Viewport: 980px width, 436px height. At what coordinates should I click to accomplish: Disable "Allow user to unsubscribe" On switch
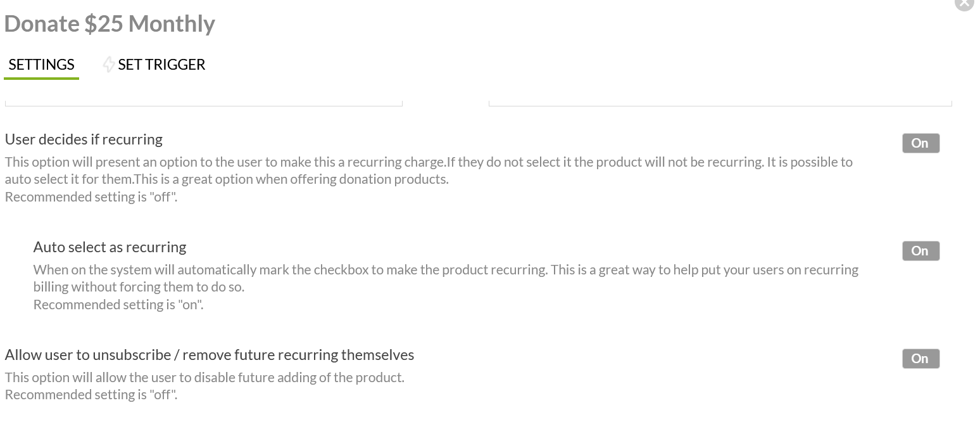pos(920,359)
